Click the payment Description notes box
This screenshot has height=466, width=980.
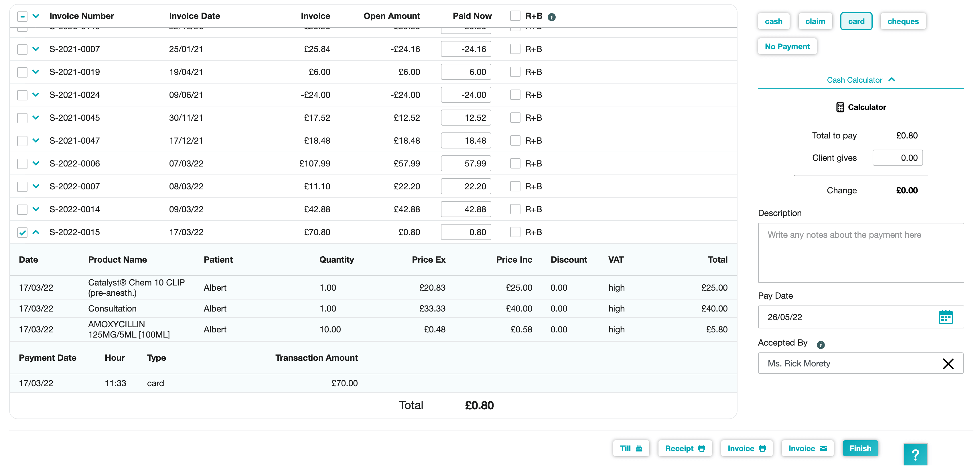point(861,252)
